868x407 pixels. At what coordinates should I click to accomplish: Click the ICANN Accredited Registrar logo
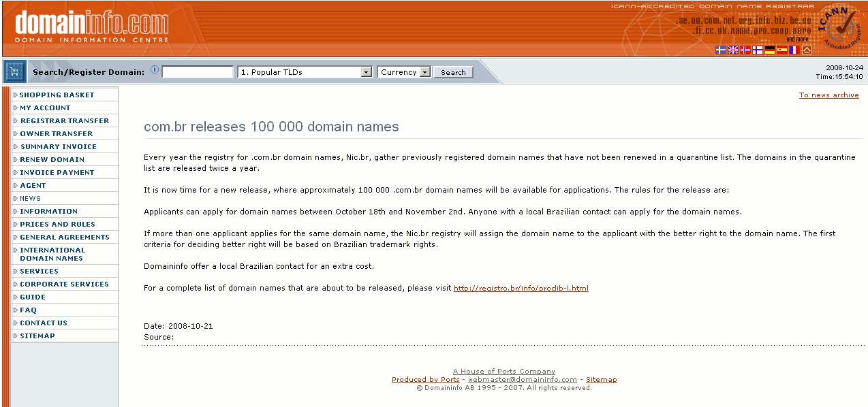(x=841, y=28)
